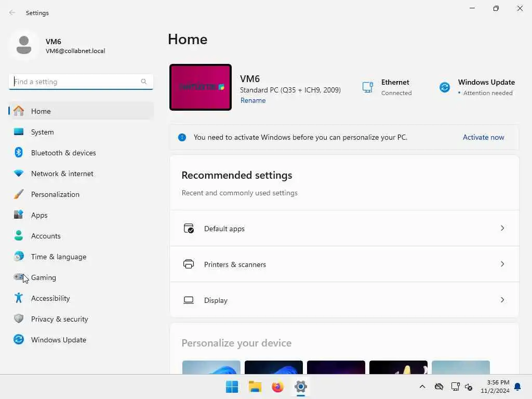Click the Home house icon in sidebar

pyautogui.click(x=19, y=111)
